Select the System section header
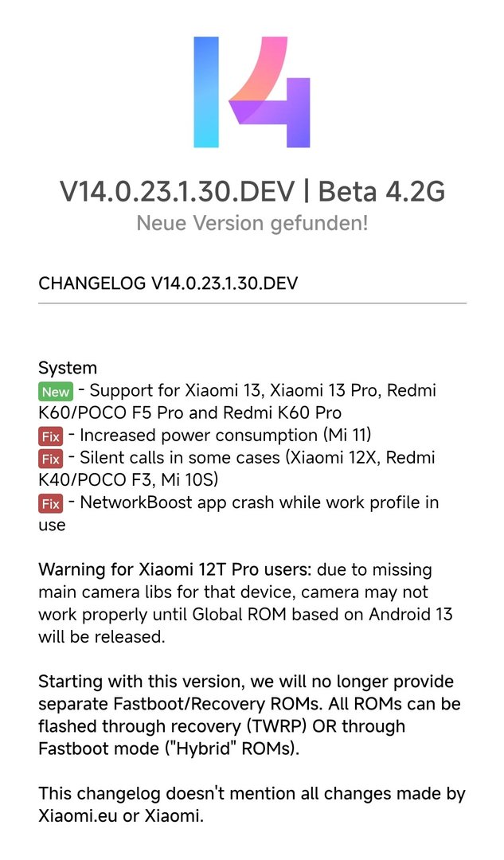 tap(68, 368)
